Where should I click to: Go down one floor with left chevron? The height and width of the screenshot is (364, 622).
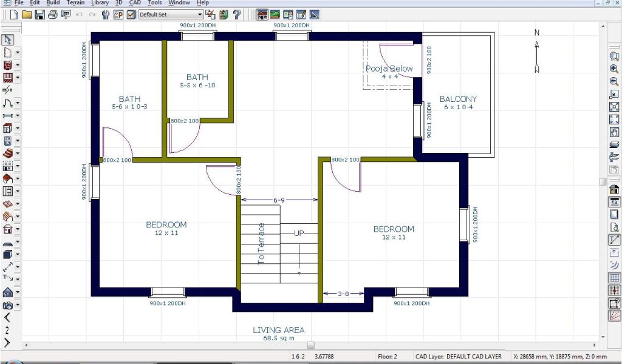7,317
